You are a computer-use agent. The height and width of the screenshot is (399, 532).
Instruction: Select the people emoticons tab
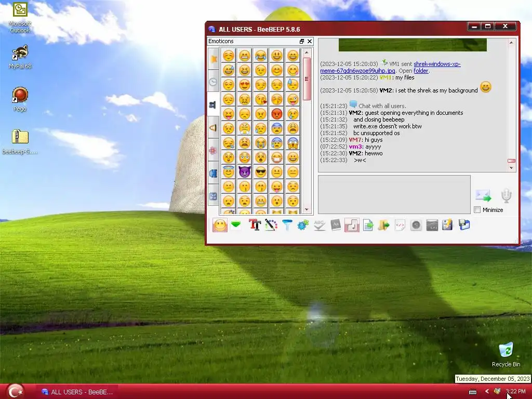point(214,104)
